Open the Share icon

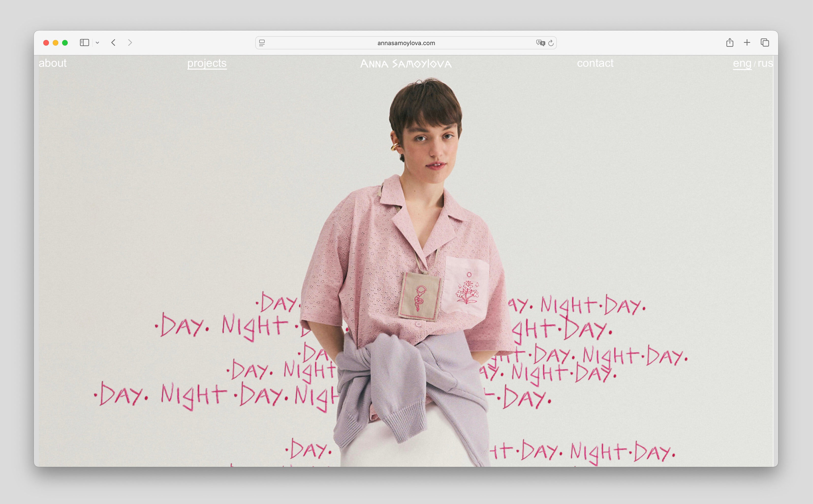point(730,43)
